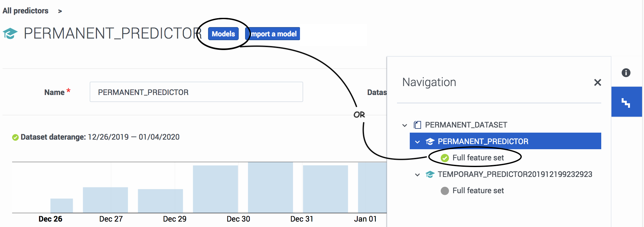Click the Dec 26 bar in chart
Screen dimensions: 644x227
coord(62,206)
